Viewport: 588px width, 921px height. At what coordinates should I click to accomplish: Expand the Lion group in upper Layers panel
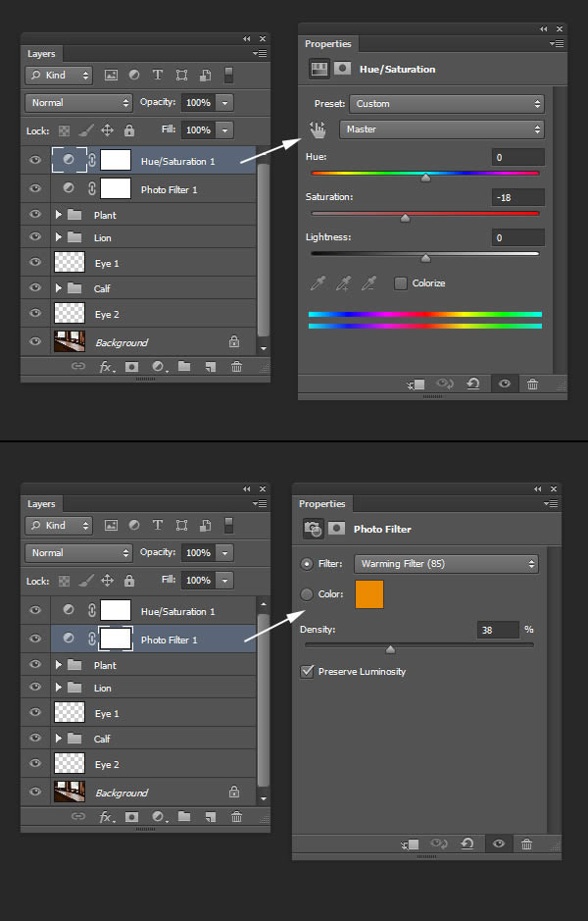pos(58,237)
